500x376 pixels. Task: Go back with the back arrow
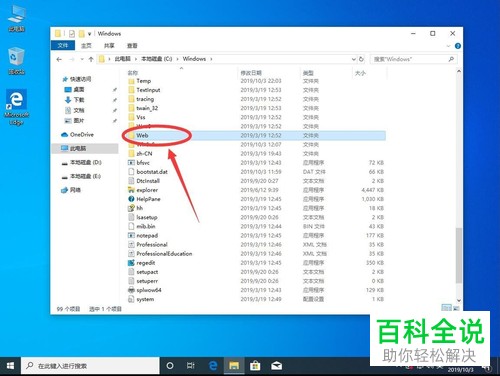pos(59,59)
